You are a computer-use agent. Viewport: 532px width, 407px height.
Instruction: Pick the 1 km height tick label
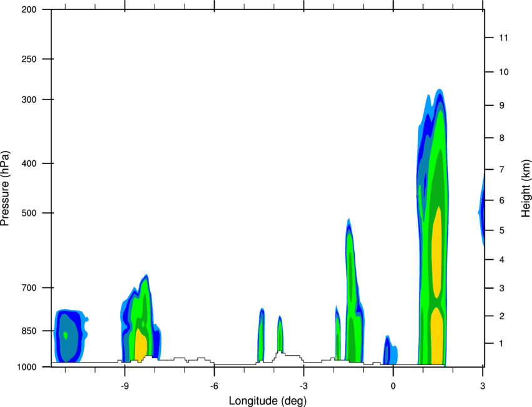tap(501, 344)
